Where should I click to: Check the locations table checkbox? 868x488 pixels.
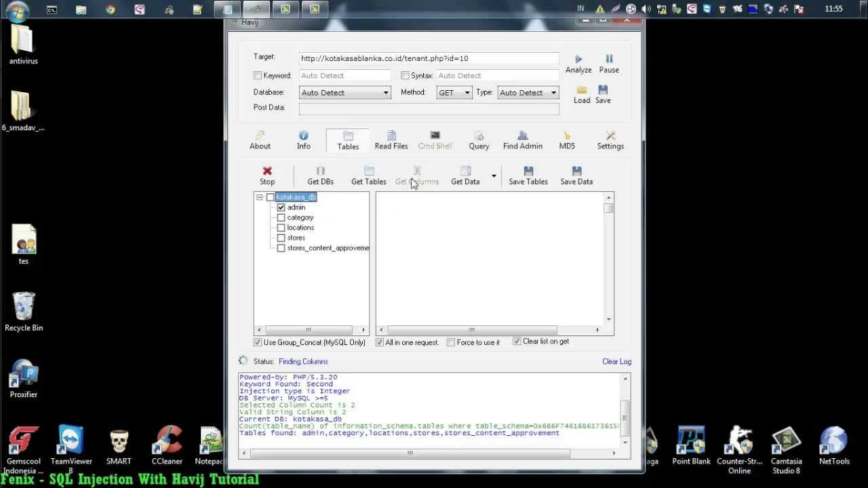[x=281, y=228]
